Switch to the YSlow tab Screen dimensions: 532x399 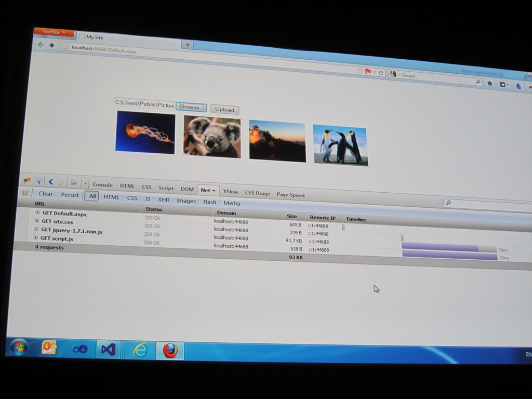pyautogui.click(x=230, y=191)
